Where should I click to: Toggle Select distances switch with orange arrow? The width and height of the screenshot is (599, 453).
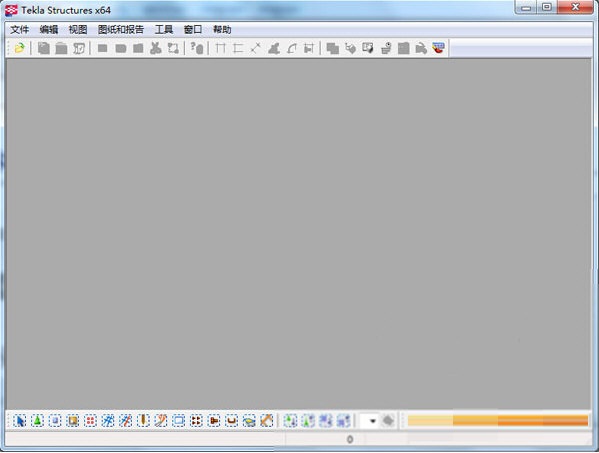[x=267, y=421]
